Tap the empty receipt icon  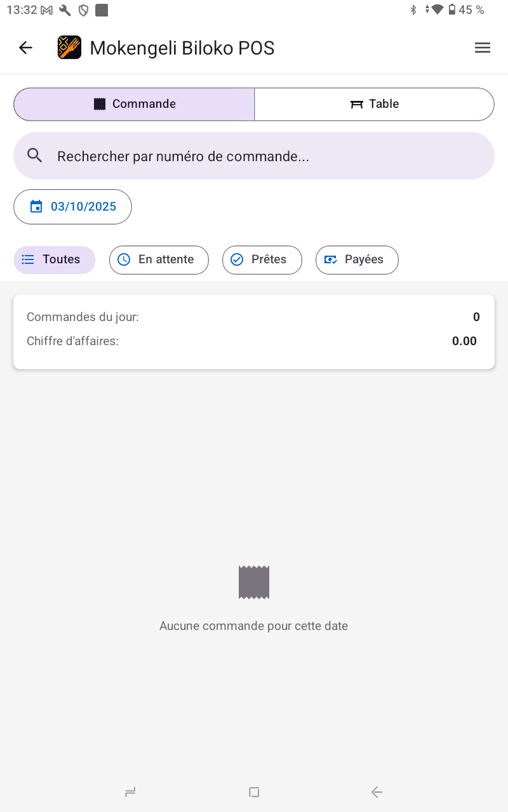[254, 582]
